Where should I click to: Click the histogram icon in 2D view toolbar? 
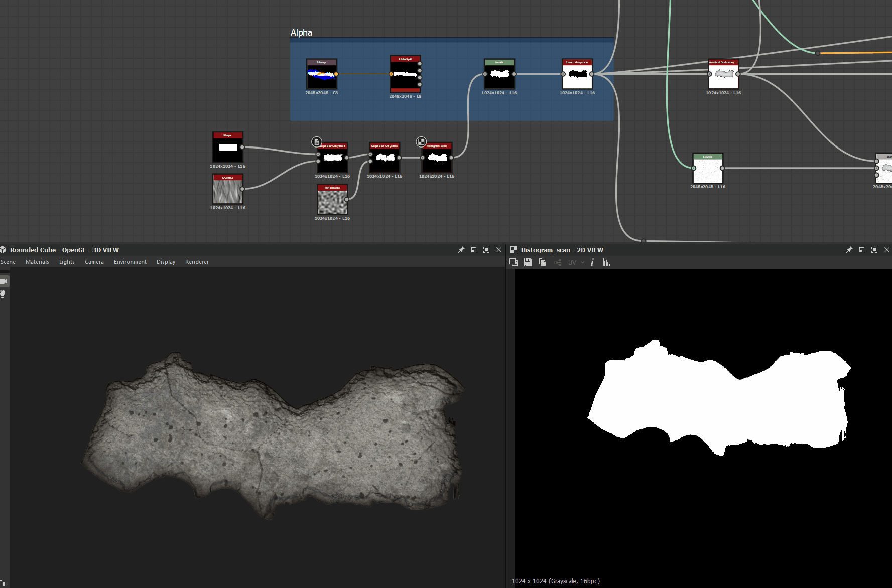tap(606, 262)
